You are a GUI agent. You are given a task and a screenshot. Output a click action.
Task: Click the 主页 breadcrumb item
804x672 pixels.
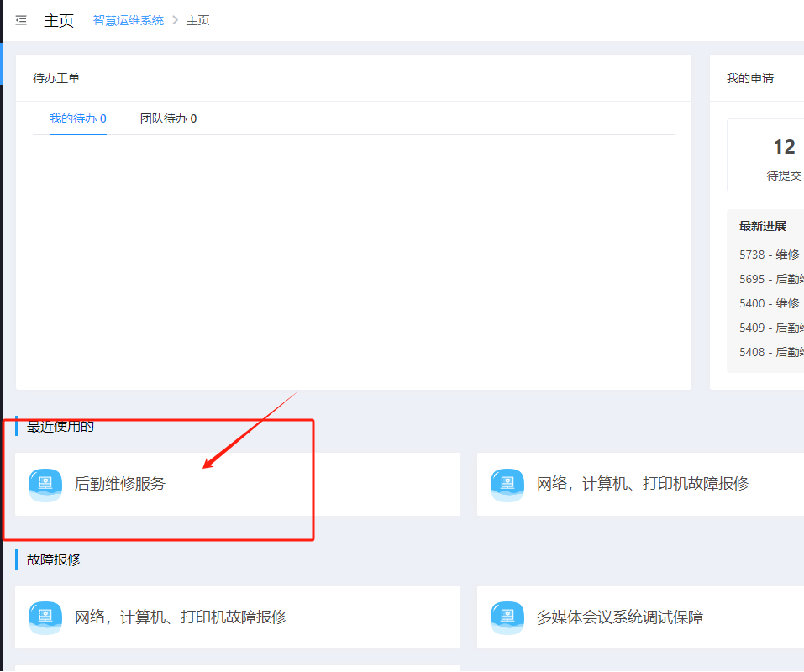197,20
